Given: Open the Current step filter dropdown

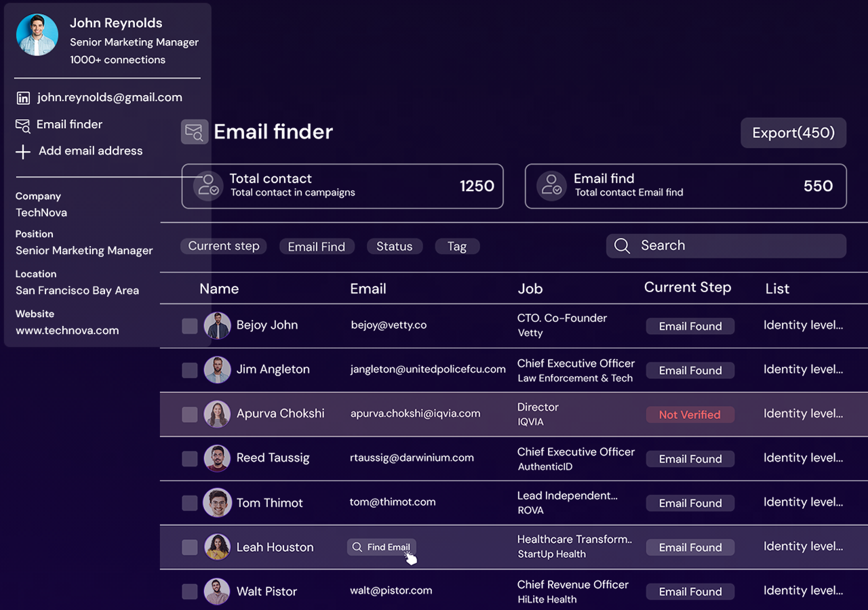Looking at the screenshot, I should (x=224, y=246).
